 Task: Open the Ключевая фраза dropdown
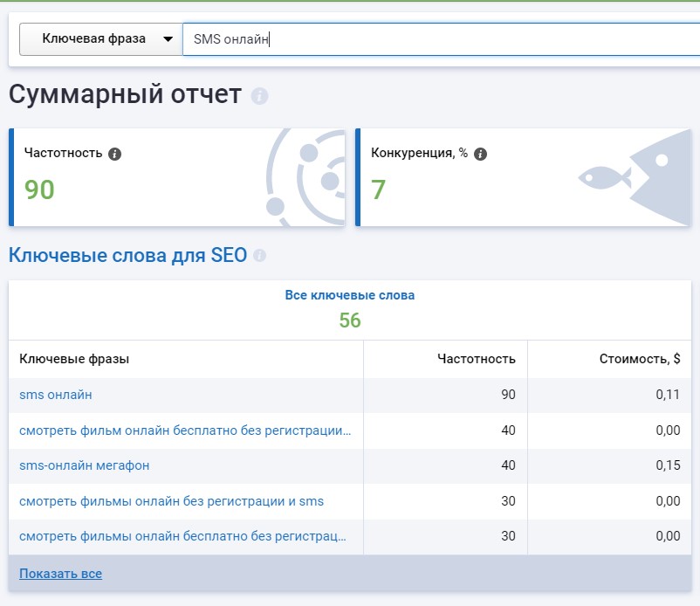[x=101, y=39]
